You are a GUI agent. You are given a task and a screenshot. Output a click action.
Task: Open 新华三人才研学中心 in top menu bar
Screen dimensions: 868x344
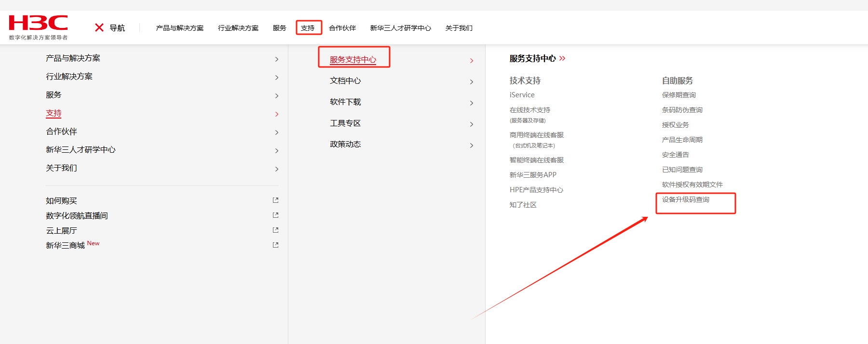(x=401, y=28)
